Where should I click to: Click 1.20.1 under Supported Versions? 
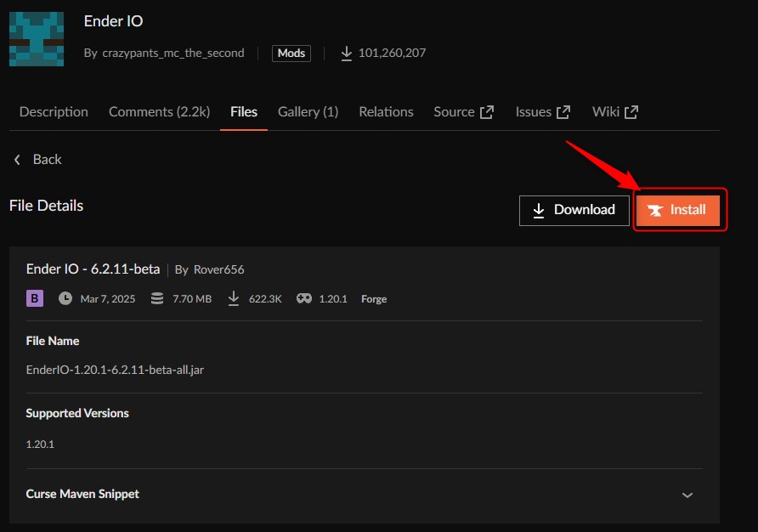(x=40, y=444)
